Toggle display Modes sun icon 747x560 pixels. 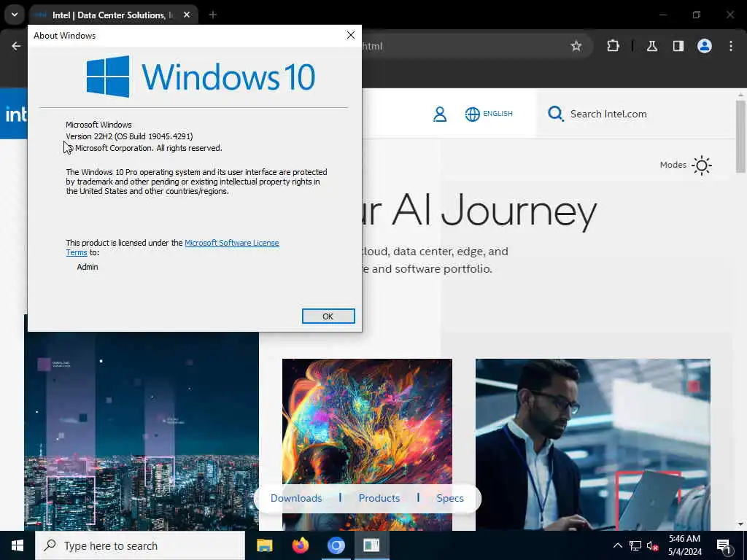pos(701,166)
